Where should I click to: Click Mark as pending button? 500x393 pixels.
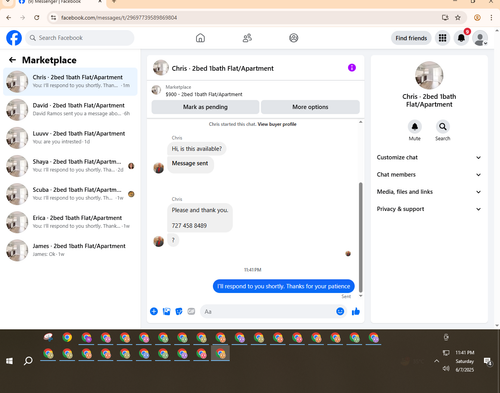(x=205, y=107)
